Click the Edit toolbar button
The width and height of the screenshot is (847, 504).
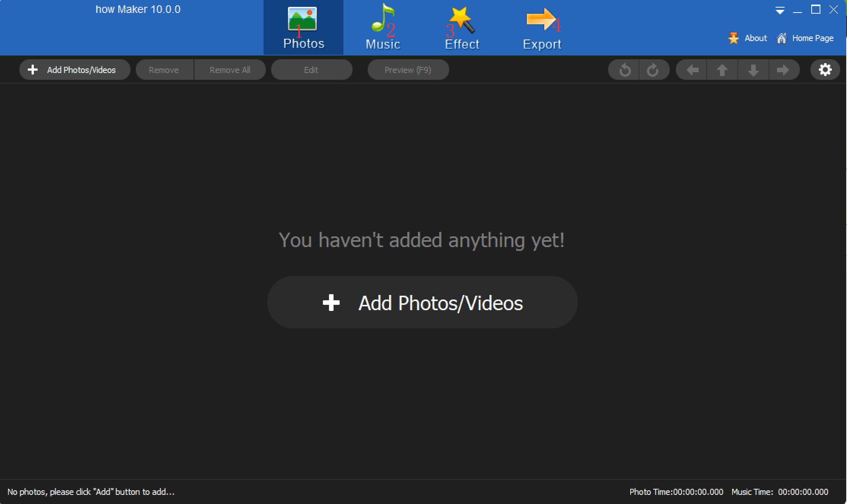(311, 70)
